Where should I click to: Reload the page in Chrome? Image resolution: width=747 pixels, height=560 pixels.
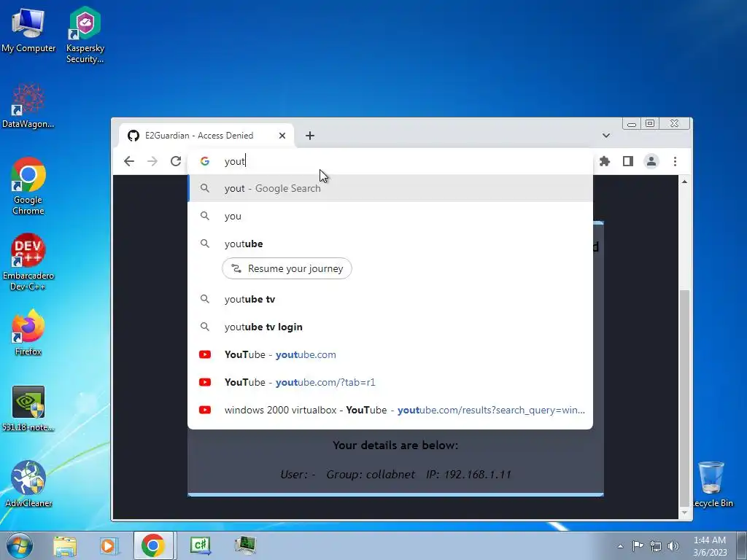pyautogui.click(x=176, y=161)
